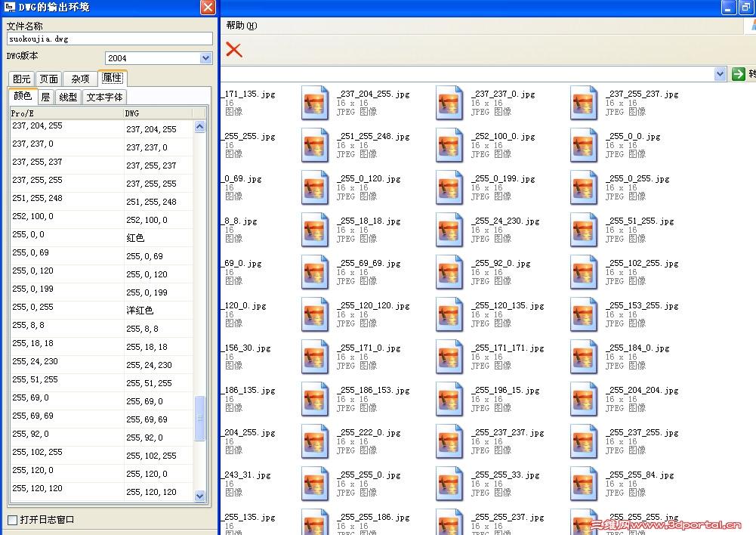Select _237_204_255.jpg file icon
Image resolution: width=756 pixels, height=535 pixels.
[x=315, y=103]
